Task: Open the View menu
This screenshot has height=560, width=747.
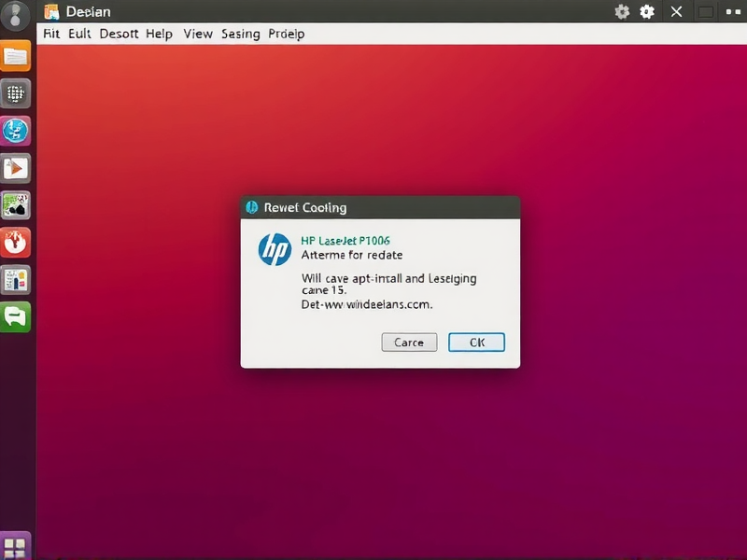Action: tap(198, 34)
